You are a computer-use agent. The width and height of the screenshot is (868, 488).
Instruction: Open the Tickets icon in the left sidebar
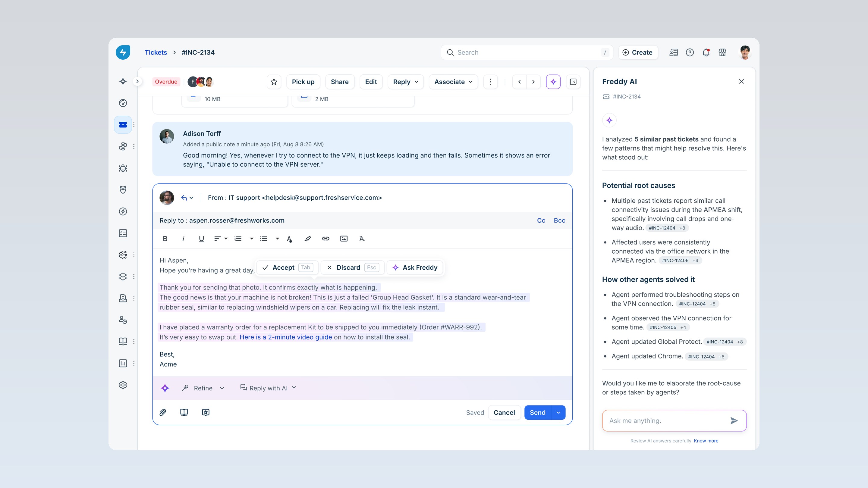(123, 125)
